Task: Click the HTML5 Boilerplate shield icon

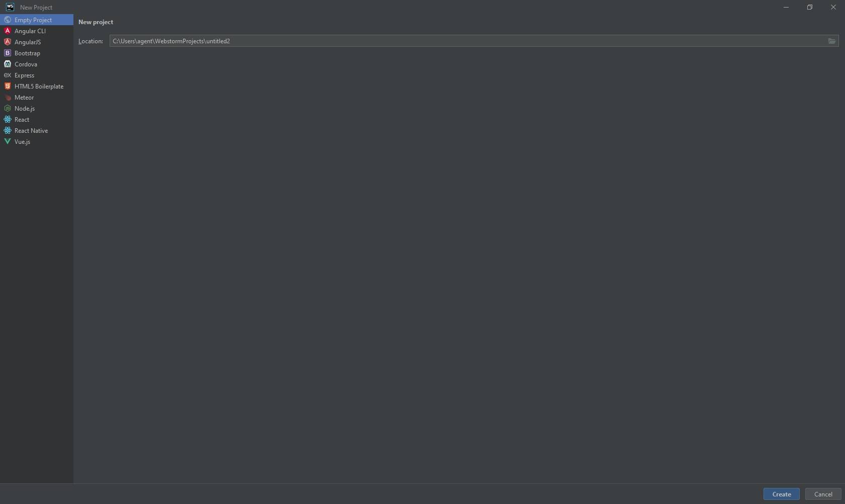Action: (x=8, y=86)
